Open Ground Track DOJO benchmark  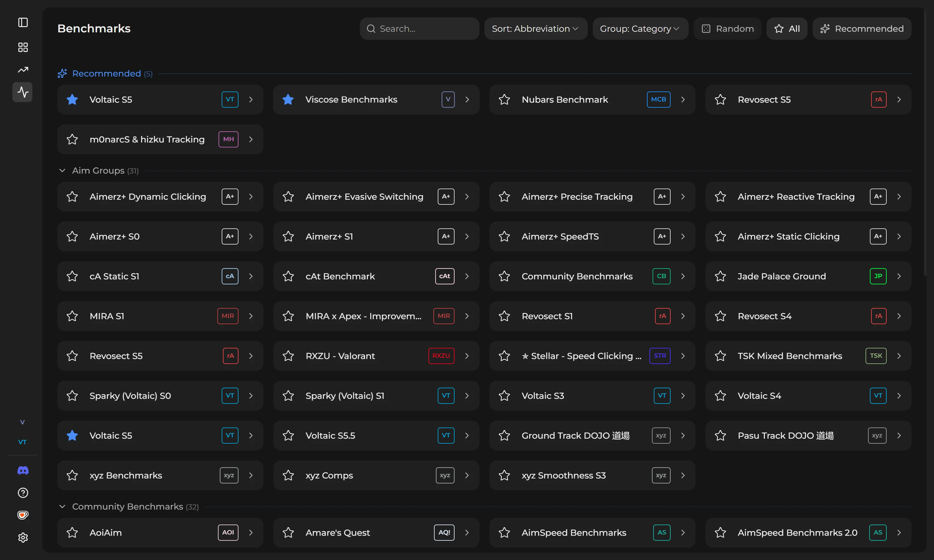[x=592, y=436]
